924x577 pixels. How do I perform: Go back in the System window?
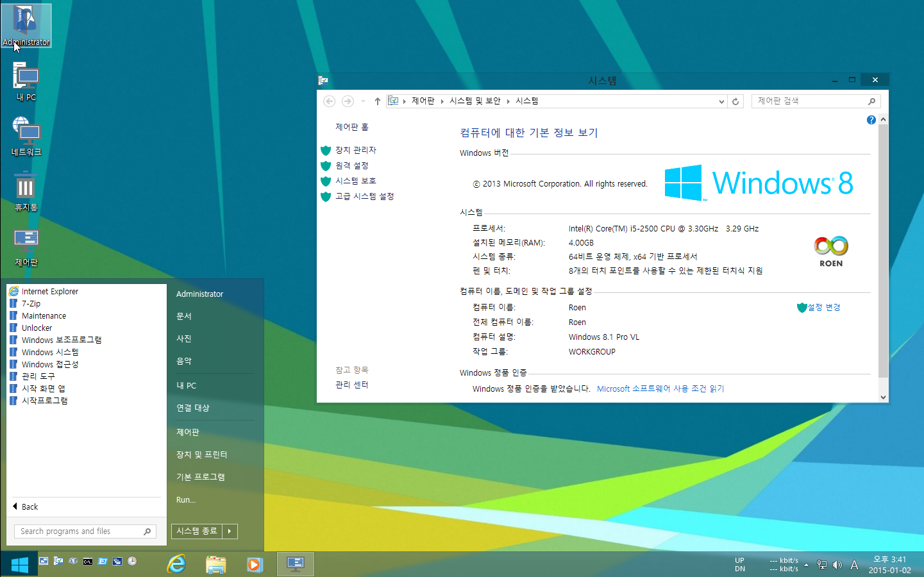[329, 101]
